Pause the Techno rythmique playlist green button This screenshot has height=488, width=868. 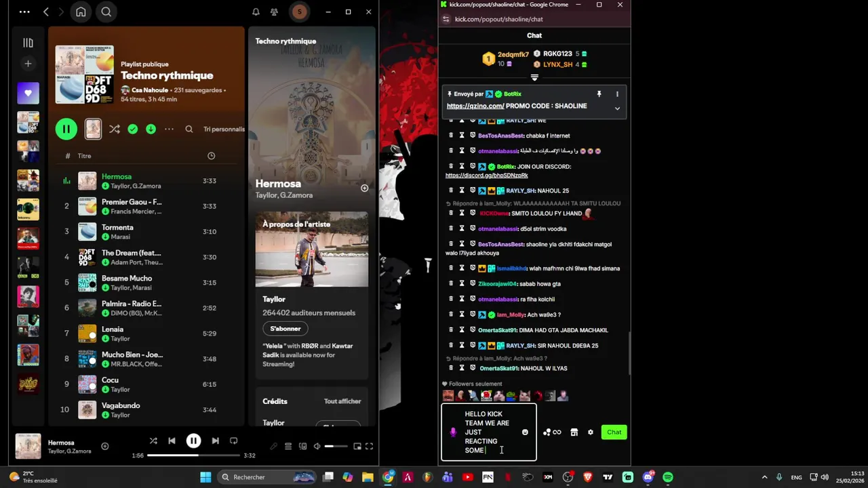click(66, 129)
